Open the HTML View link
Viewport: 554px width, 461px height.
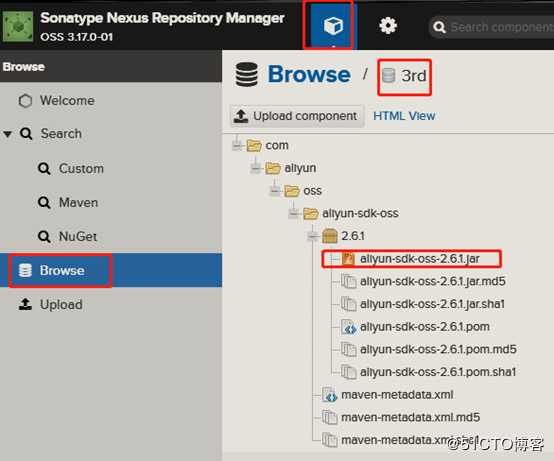(x=404, y=116)
